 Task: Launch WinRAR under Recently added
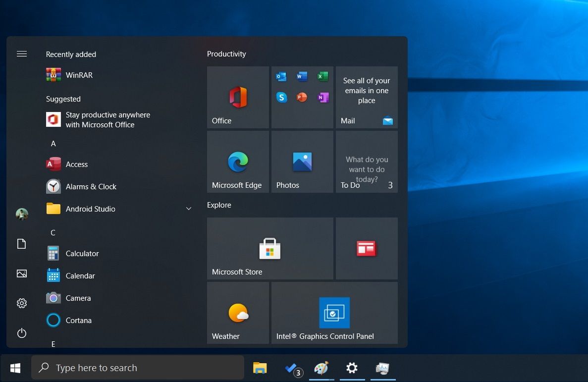point(79,75)
